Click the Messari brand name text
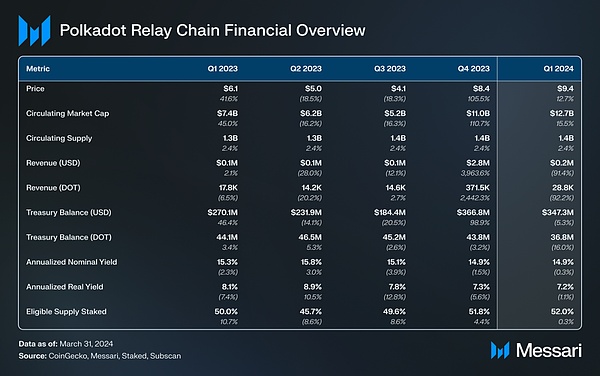This screenshot has width=600, height=376. (549, 350)
